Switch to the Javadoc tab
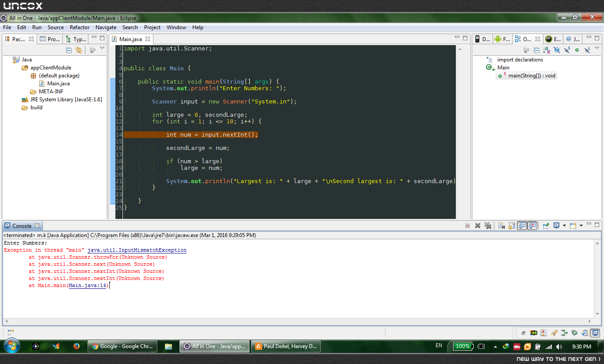This screenshot has height=364, width=604. coord(573,39)
